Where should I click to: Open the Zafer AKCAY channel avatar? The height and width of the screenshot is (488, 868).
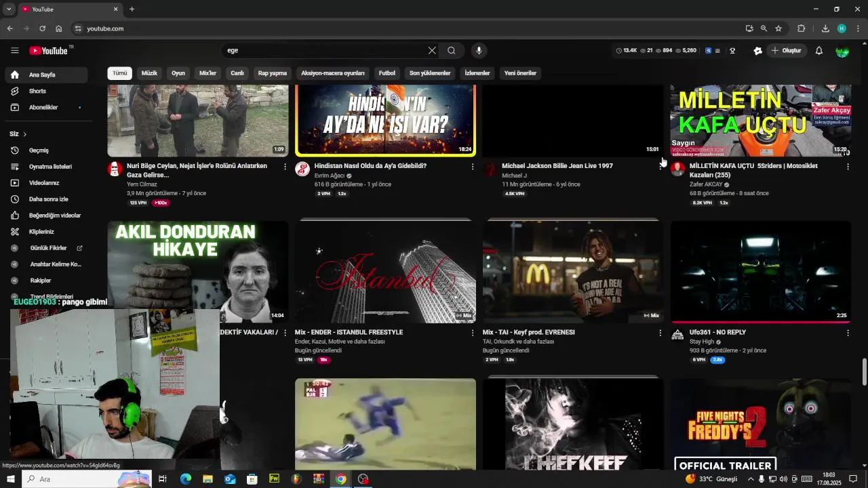677,169
